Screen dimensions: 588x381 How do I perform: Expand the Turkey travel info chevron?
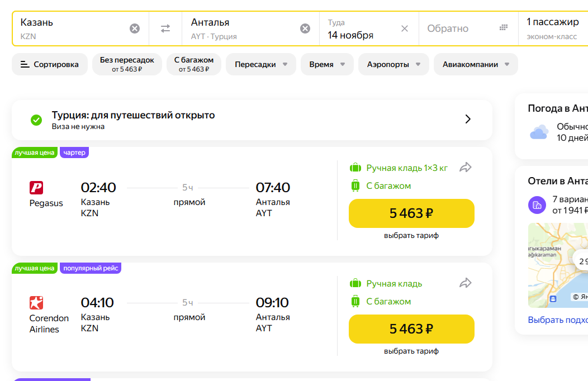click(x=468, y=119)
